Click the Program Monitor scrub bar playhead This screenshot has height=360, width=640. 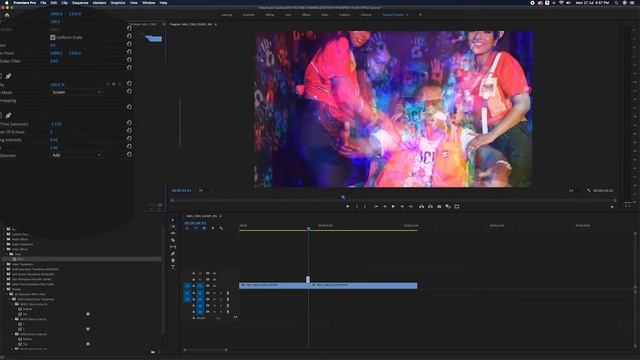point(343,197)
